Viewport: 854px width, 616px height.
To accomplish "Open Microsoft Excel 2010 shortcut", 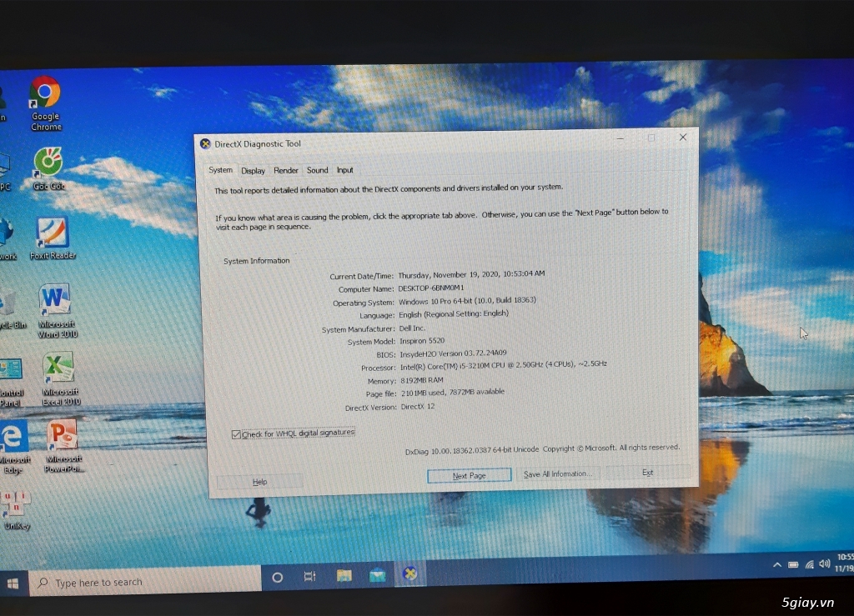I will (60, 378).
